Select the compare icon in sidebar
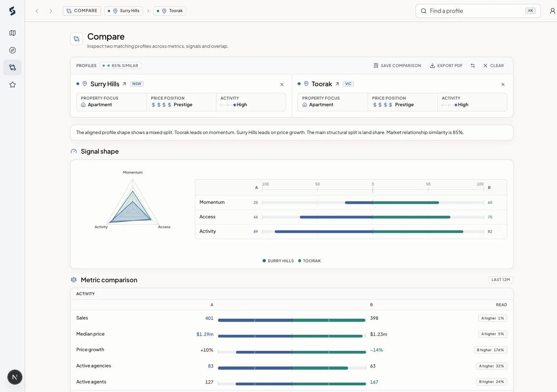557x392 pixels. click(13, 67)
